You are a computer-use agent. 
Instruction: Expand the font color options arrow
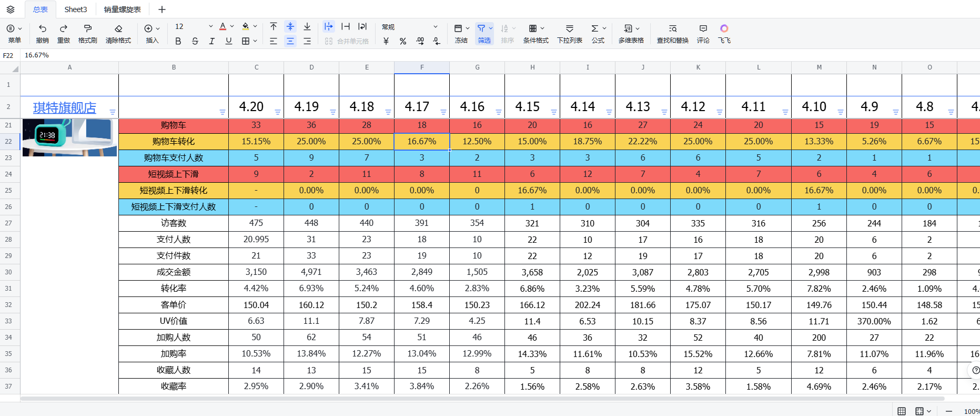tap(232, 26)
